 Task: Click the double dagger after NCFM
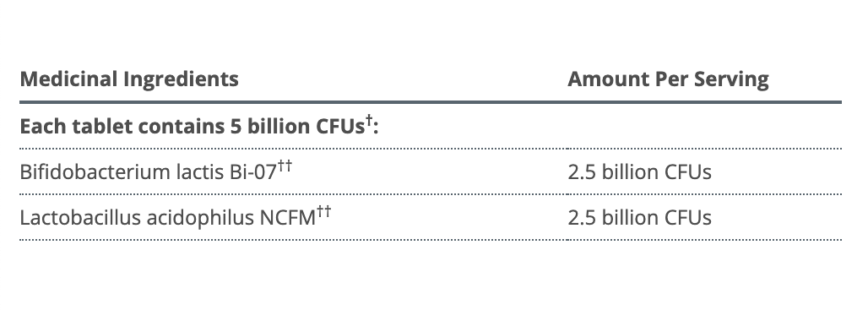pyautogui.click(x=324, y=211)
